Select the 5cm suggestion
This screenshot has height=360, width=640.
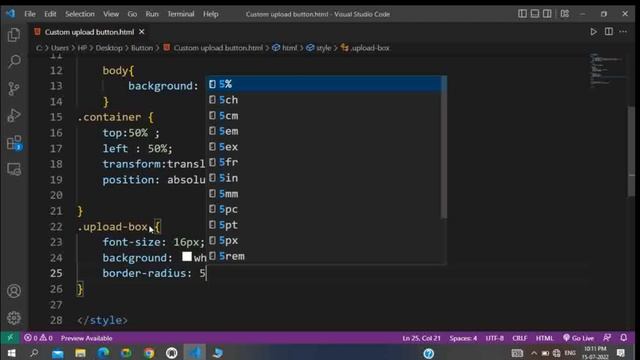tap(325, 116)
